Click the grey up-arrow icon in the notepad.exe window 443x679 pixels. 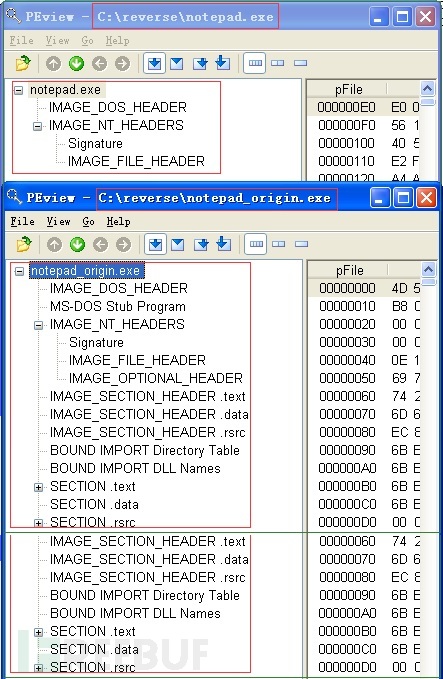(53, 64)
